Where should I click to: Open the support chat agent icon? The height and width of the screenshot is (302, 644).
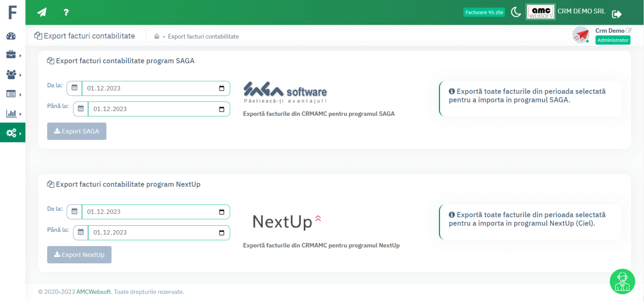[622, 281]
